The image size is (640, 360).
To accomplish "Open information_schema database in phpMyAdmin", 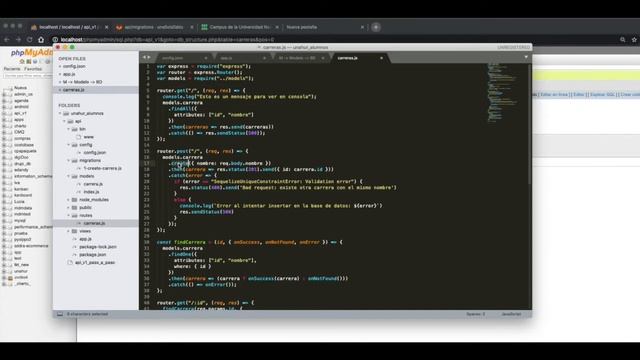I will (x=33, y=176).
